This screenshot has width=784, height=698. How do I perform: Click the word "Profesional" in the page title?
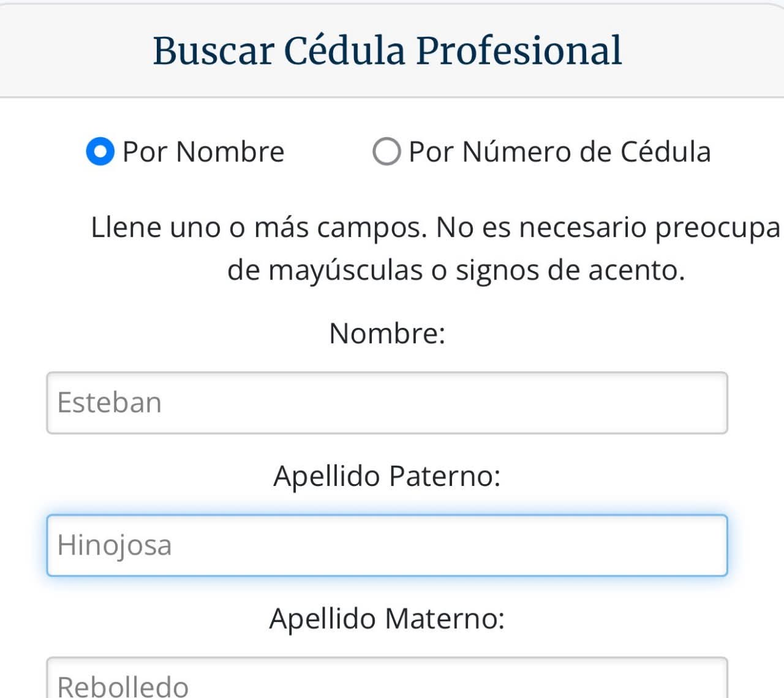coord(519,50)
